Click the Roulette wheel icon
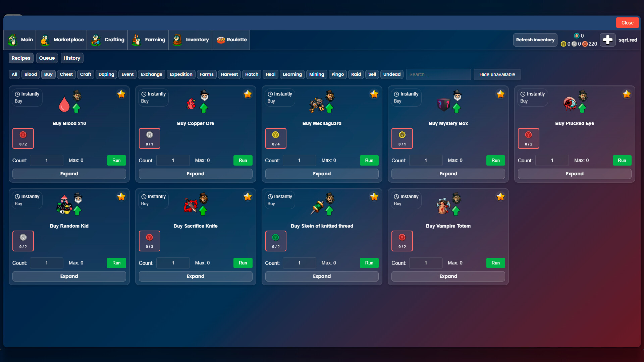Screen dimensions: 644x362 point(221,40)
